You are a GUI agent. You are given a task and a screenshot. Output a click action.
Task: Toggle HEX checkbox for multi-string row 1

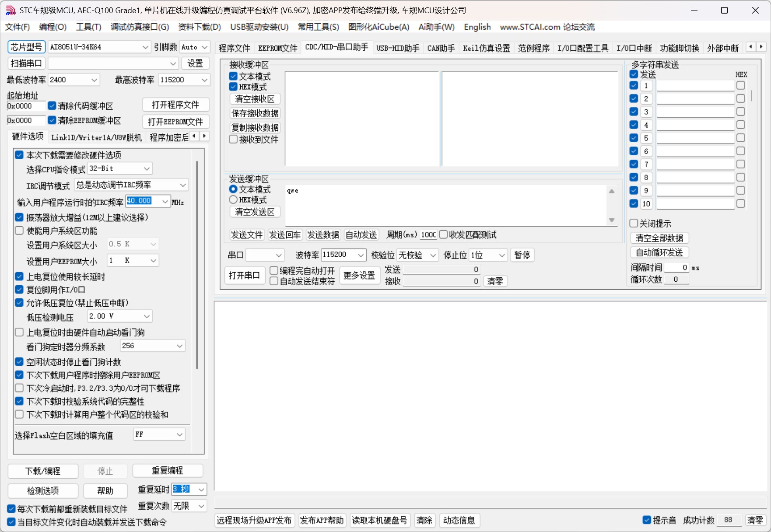click(741, 85)
